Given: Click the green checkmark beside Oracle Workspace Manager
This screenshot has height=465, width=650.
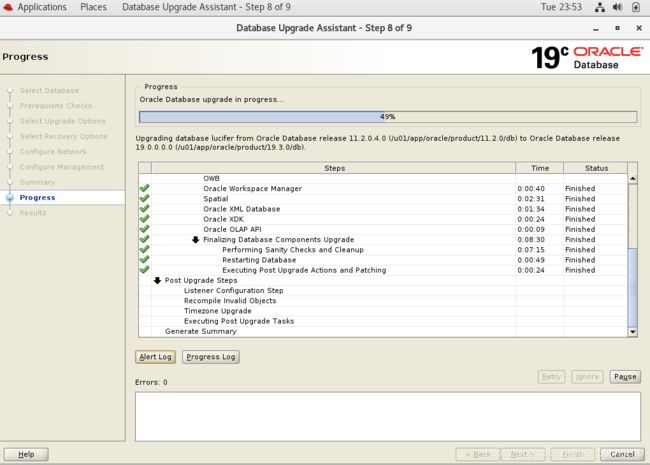Looking at the screenshot, I should coord(144,188).
